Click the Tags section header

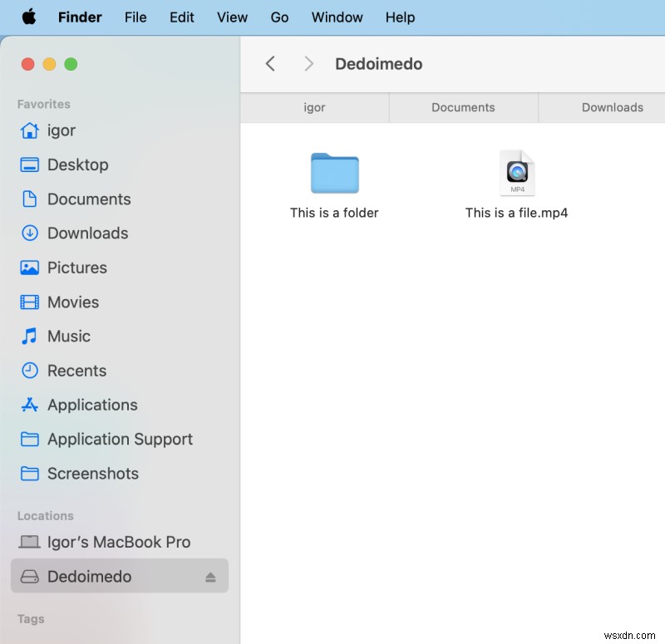pyautogui.click(x=31, y=619)
